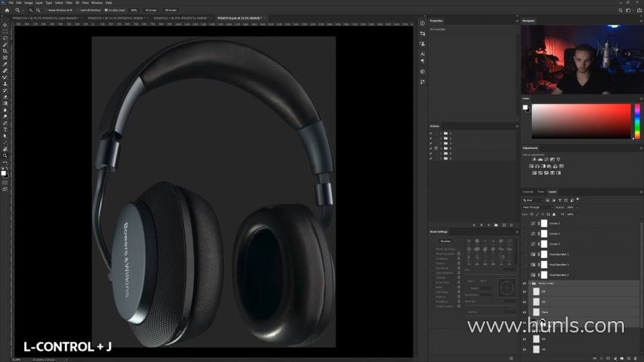Image resolution: width=644 pixels, height=362 pixels.
Task: Switch to the Paths tab
Action: coord(541,192)
